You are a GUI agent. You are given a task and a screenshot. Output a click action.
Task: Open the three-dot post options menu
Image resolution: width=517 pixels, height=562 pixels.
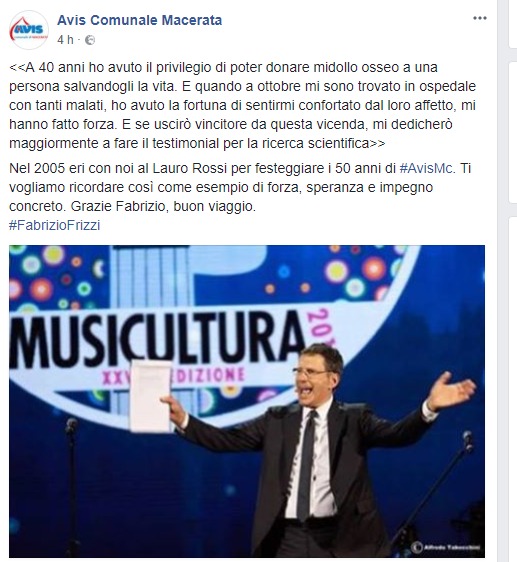click(480, 18)
